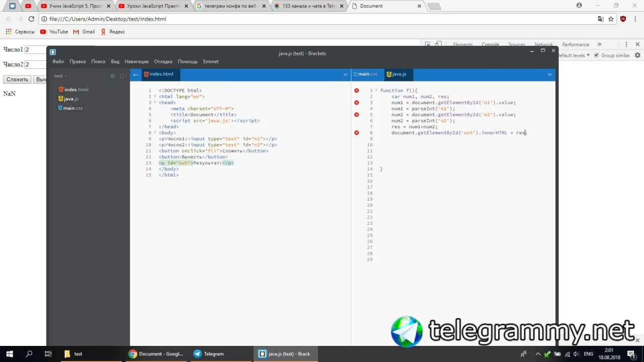Open the uBlock Origin extension icon

(x=623, y=19)
